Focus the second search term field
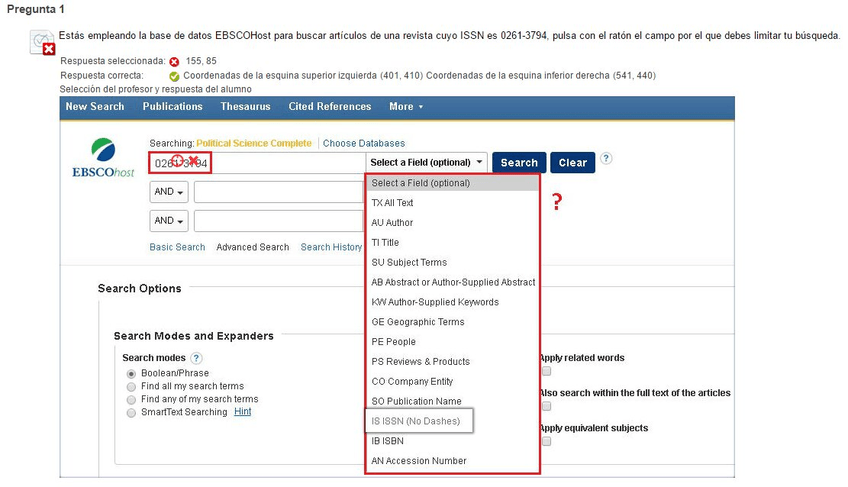 tap(280, 192)
